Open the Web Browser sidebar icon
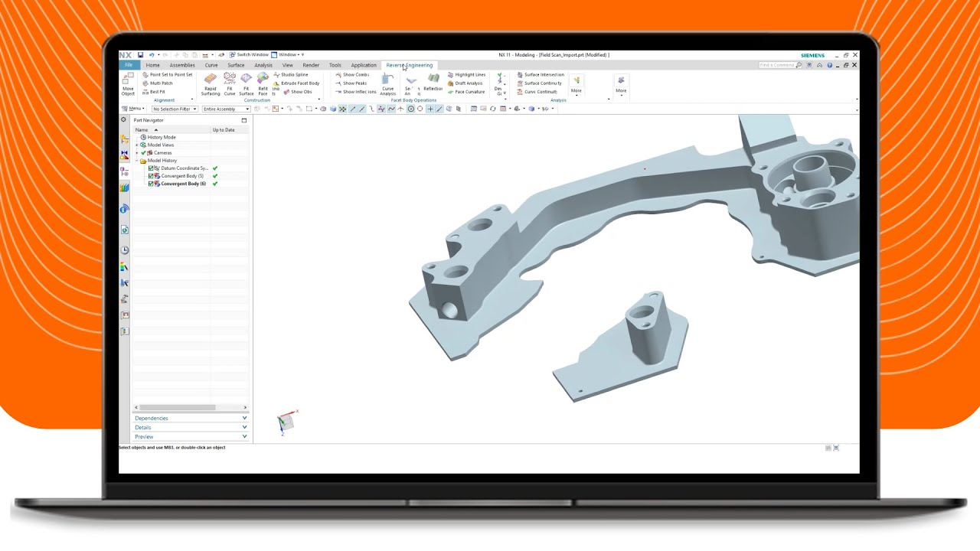Viewport: 980px width, 551px height. (125, 230)
